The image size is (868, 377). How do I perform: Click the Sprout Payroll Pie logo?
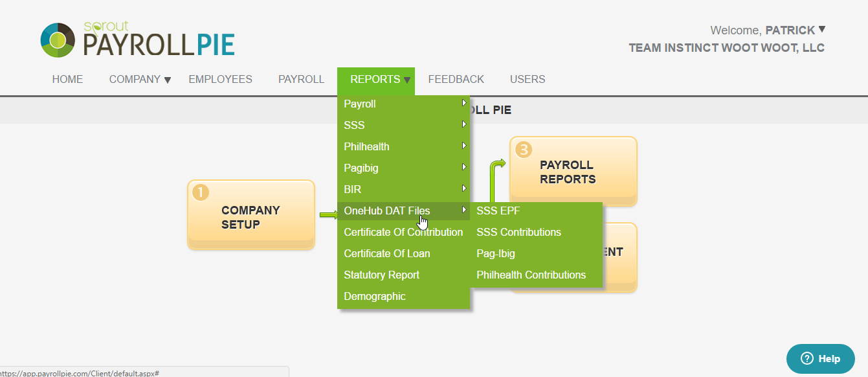pyautogui.click(x=137, y=39)
